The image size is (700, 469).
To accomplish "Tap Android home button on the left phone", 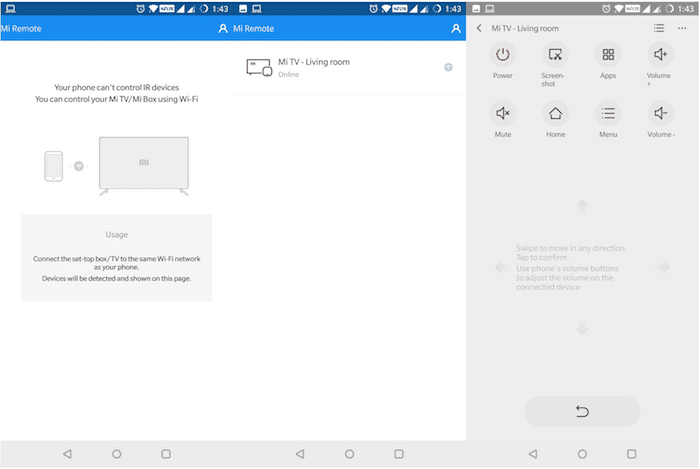I will [x=116, y=453].
